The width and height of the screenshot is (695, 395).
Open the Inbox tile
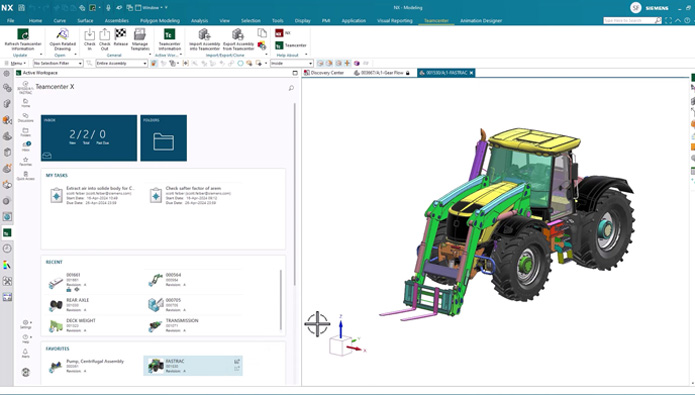click(89, 138)
